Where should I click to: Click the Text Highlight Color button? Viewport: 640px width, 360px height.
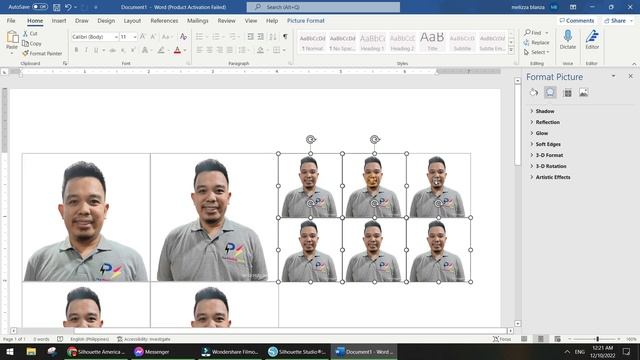161,50
